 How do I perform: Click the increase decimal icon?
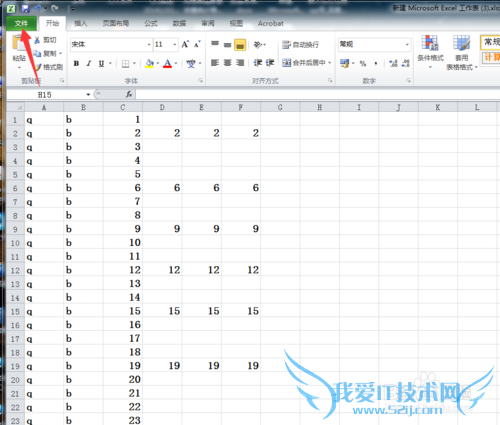(393, 63)
